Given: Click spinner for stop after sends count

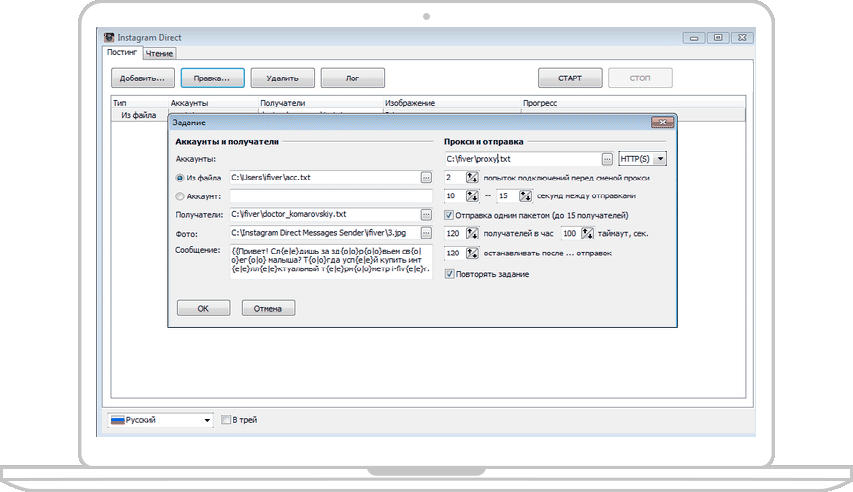Looking at the screenshot, I should (472, 253).
